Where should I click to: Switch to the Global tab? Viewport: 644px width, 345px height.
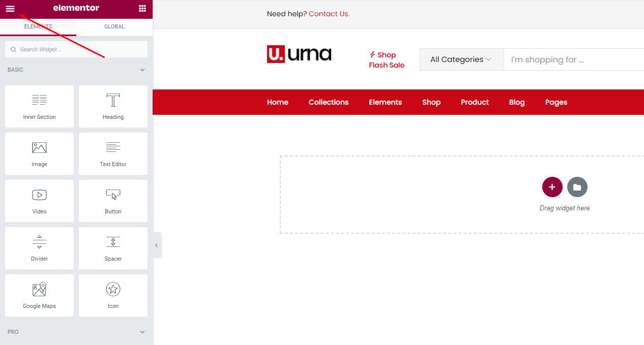tap(114, 26)
